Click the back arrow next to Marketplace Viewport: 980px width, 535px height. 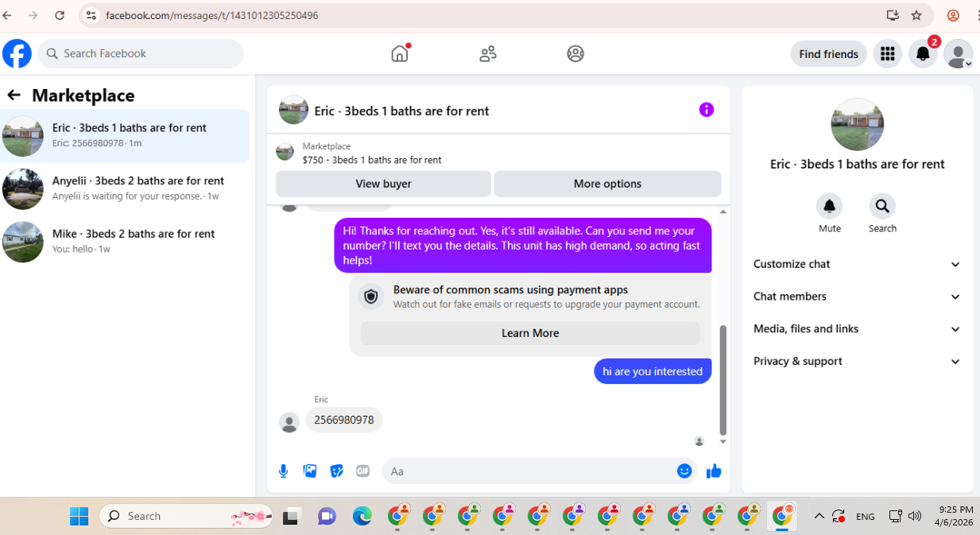tap(14, 95)
